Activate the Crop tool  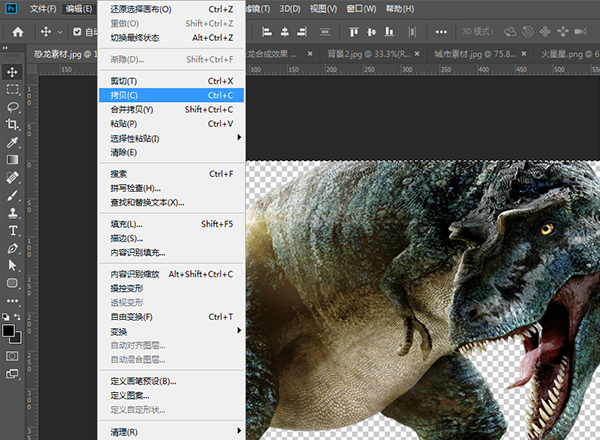point(13,124)
